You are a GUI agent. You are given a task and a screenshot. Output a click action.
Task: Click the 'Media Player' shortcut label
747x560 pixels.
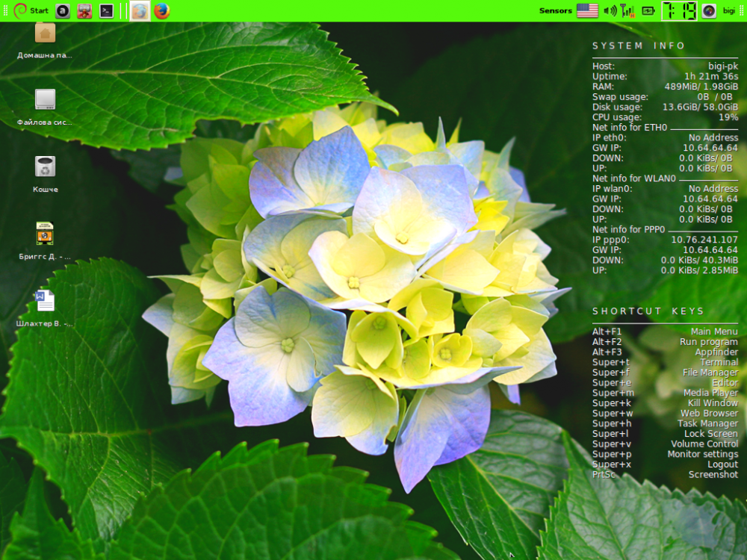pyautogui.click(x=711, y=393)
